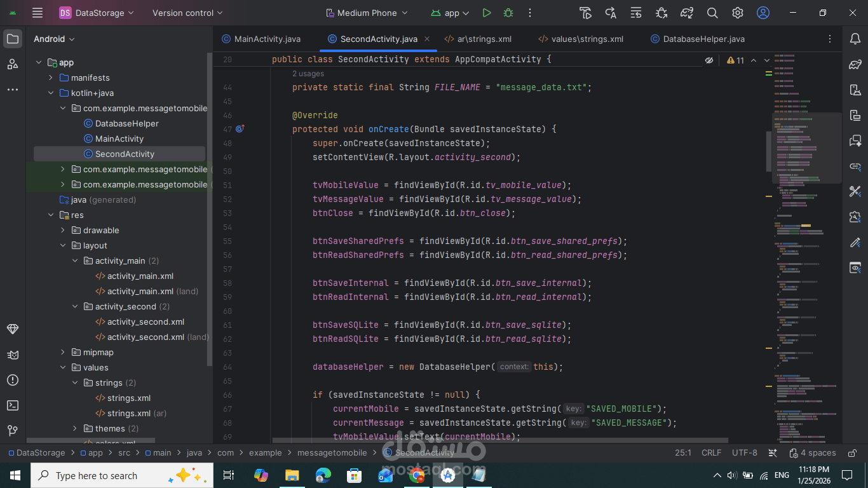The height and width of the screenshot is (488, 868).
Task: Click the UTF-8 encoding in status bar
Action: [x=744, y=453]
